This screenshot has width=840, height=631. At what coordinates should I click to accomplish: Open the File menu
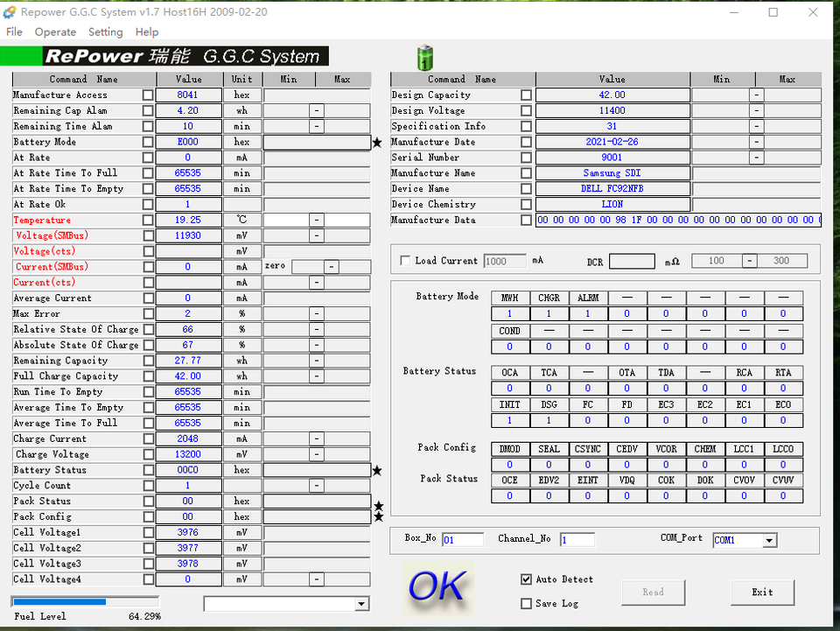click(14, 32)
